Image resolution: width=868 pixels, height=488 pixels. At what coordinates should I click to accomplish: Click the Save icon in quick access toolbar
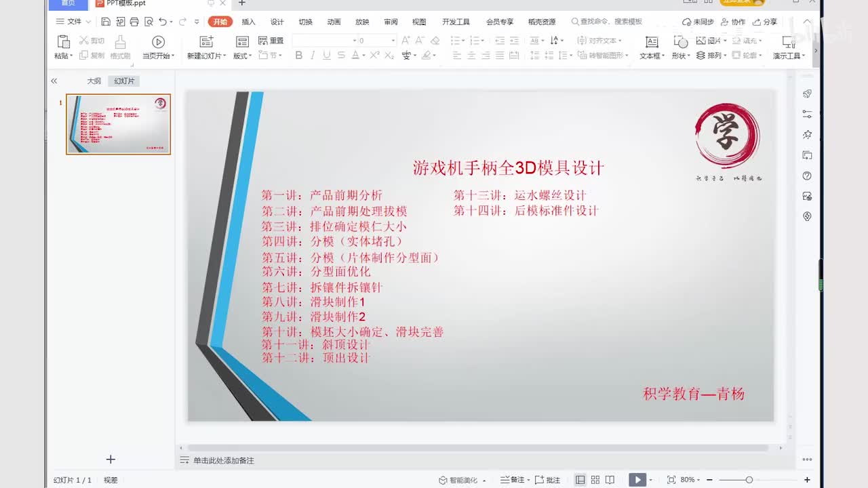click(106, 22)
